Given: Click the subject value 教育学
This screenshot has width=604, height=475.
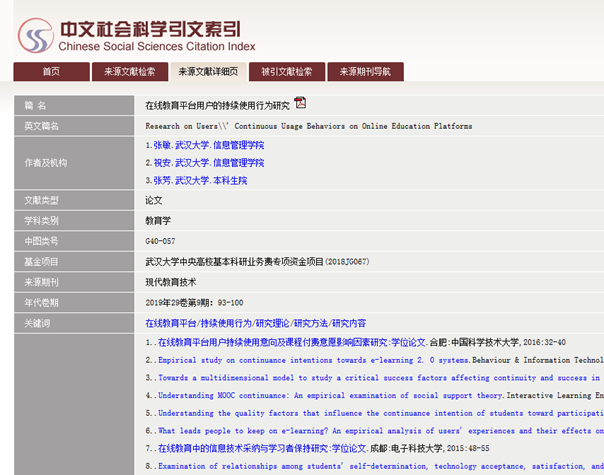Looking at the screenshot, I should (158, 221).
